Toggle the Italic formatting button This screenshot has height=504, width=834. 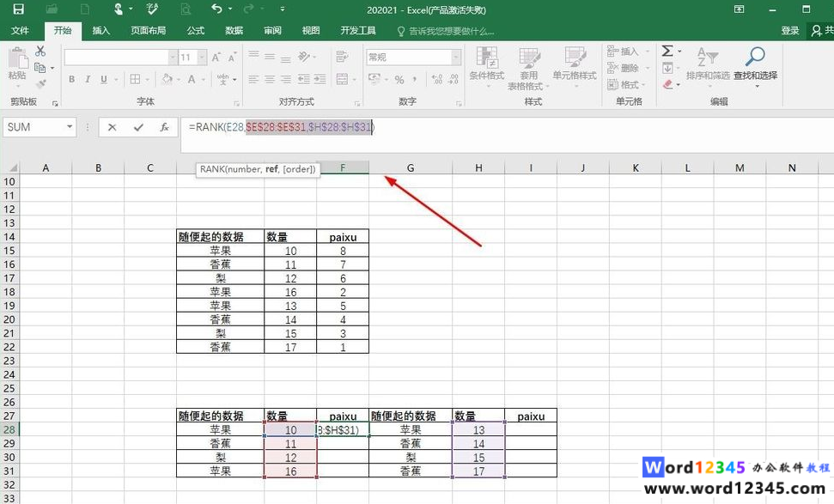pyautogui.click(x=88, y=80)
